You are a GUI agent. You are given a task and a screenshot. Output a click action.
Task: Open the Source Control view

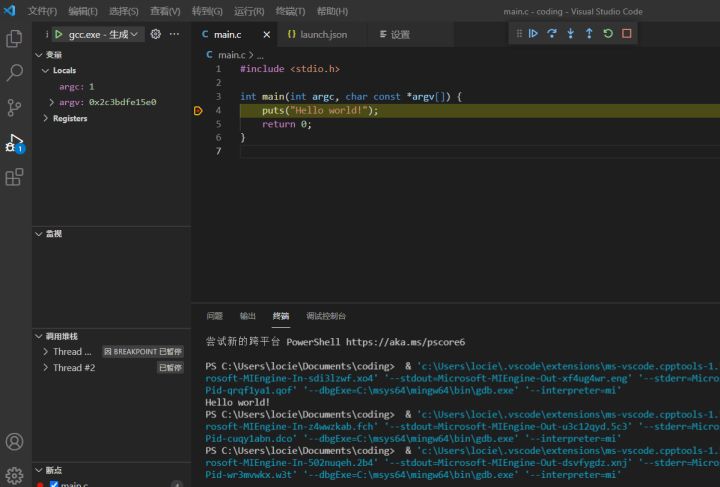click(x=15, y=107)
